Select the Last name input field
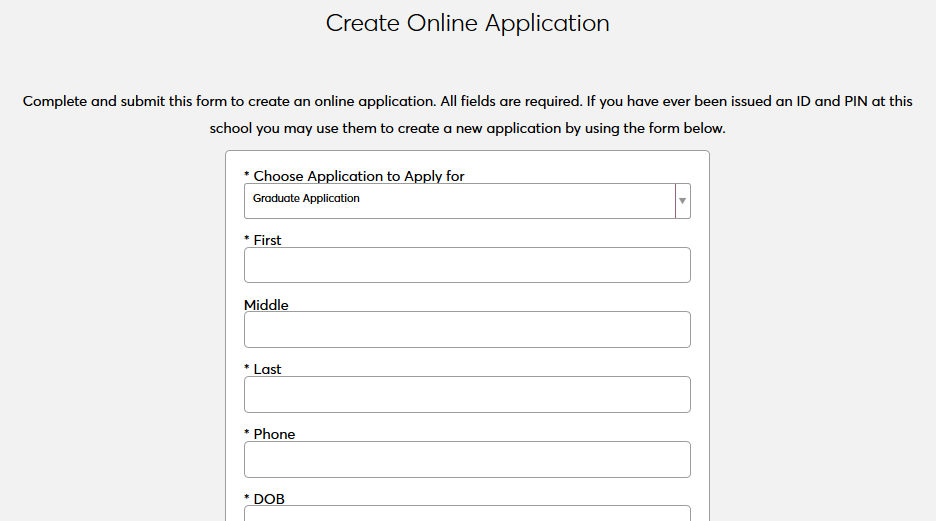Viewport: 936px width, 521px height. coord(467,394)
